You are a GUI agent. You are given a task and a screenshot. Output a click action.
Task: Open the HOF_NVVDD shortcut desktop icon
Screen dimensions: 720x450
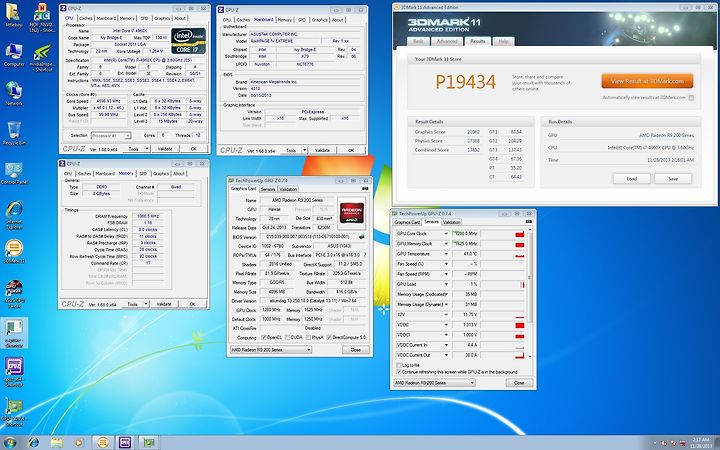42,18
